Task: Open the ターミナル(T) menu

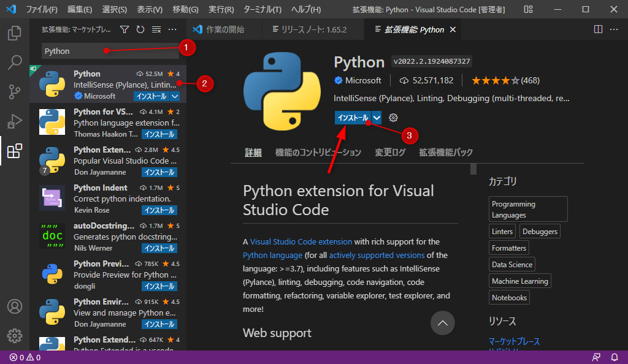Action: point(262,9)
